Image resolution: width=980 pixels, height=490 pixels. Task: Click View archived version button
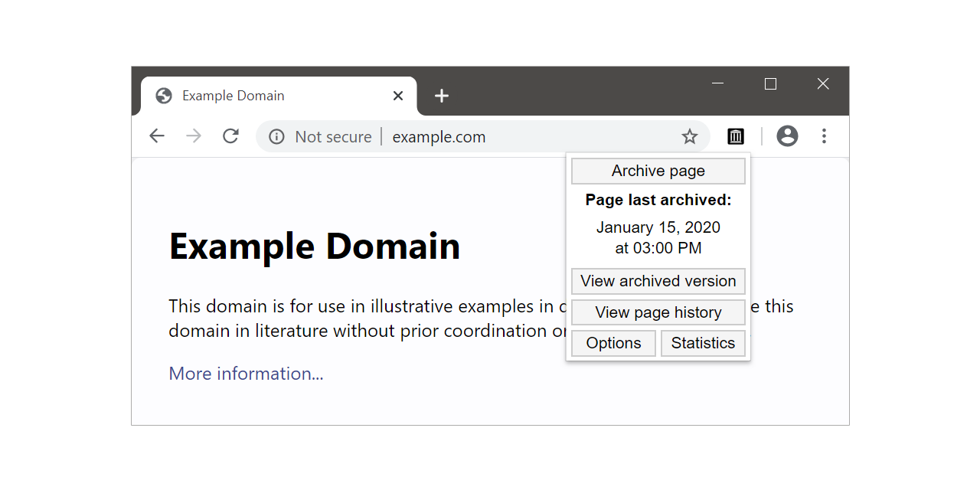pos(658,281)
